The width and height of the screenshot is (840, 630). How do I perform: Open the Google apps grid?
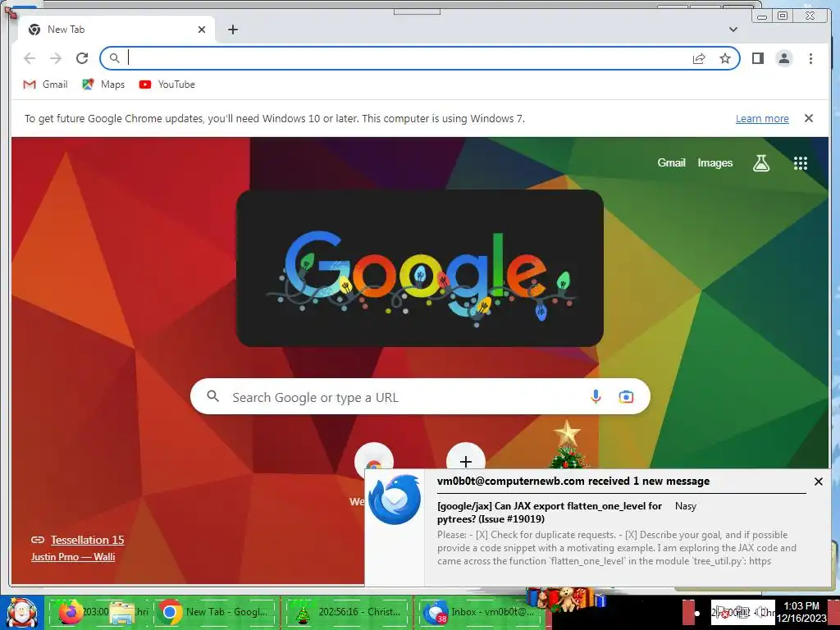[800, 163]
